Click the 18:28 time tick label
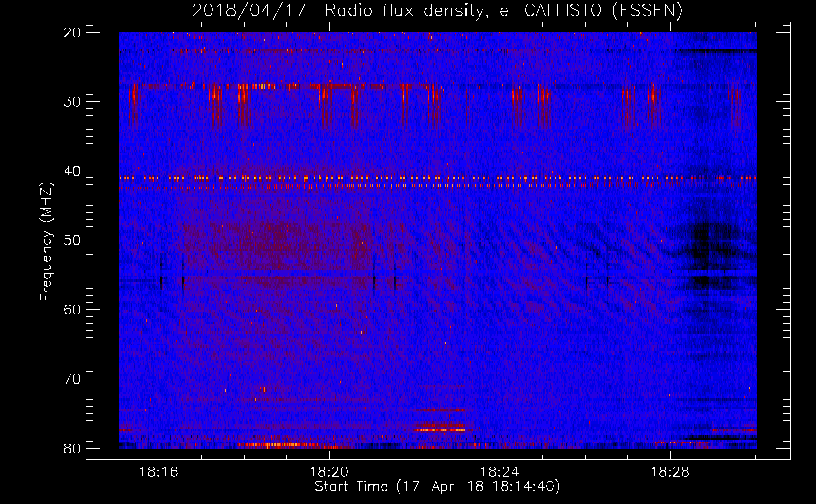This screenshot has width=816, height=504. point(670,472)
